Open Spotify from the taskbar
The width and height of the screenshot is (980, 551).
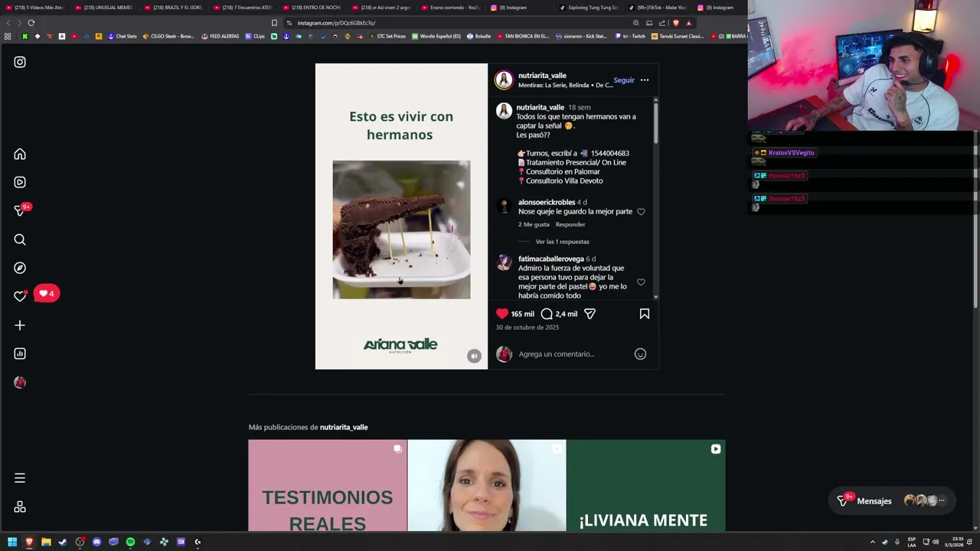(130, 542)
